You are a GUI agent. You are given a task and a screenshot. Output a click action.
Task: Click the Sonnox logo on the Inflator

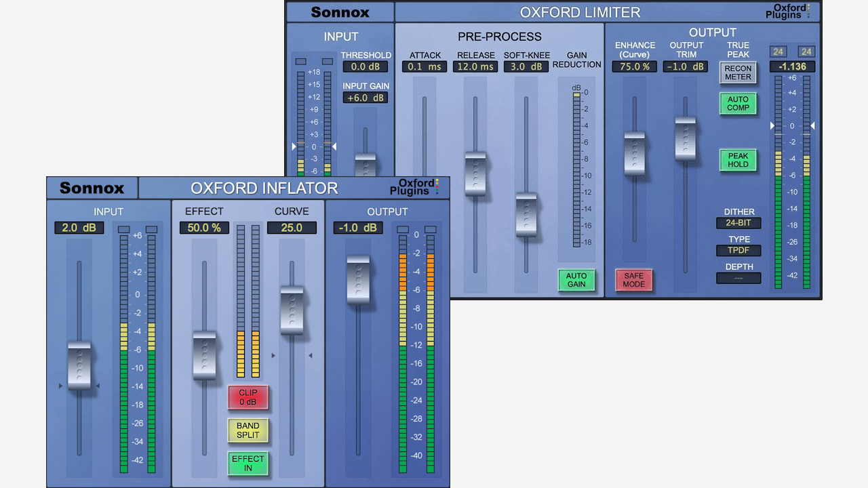click(92, 188)
